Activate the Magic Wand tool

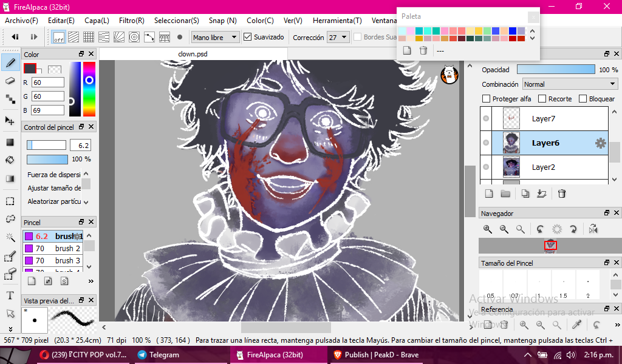coord(10,237)
